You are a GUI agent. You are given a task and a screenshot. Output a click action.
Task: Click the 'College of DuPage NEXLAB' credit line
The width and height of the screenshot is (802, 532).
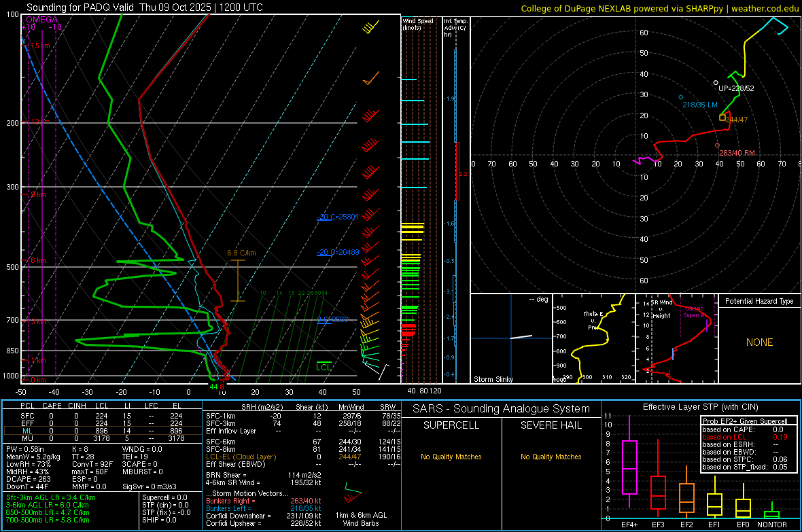click(x=659, y=8)
